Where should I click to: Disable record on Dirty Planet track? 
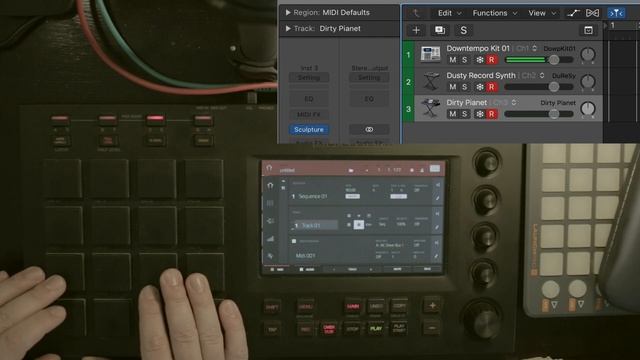pos(491,114)
